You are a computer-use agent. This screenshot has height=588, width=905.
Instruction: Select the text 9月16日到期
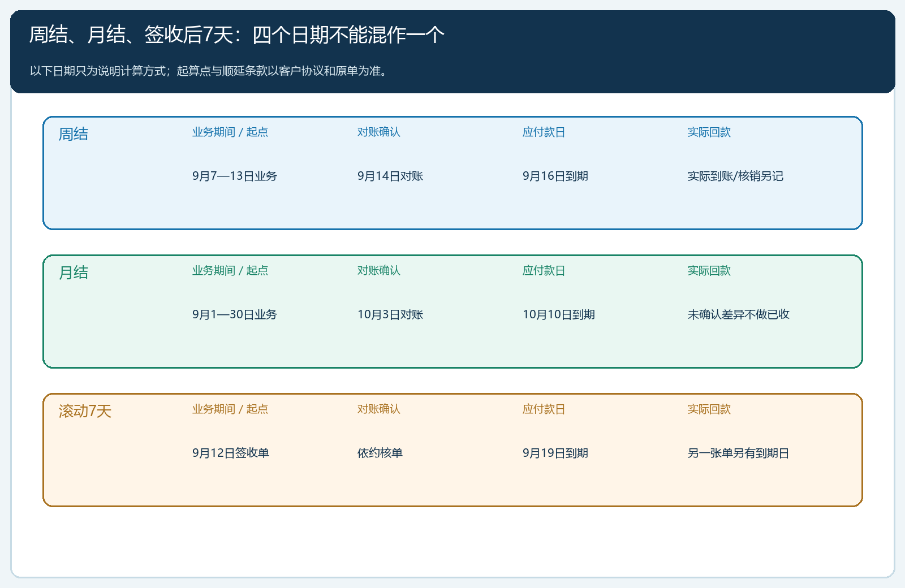(555, 176)
